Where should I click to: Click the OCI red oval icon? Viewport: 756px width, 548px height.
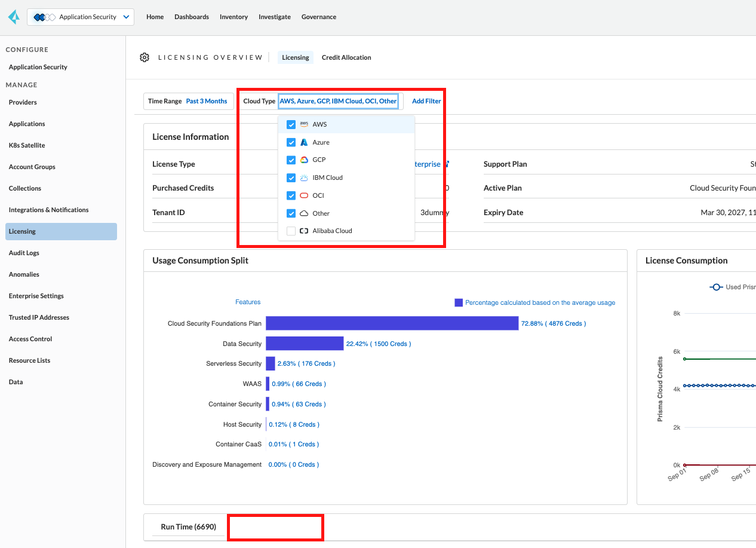pyautogui.click(x=304, y=195)
